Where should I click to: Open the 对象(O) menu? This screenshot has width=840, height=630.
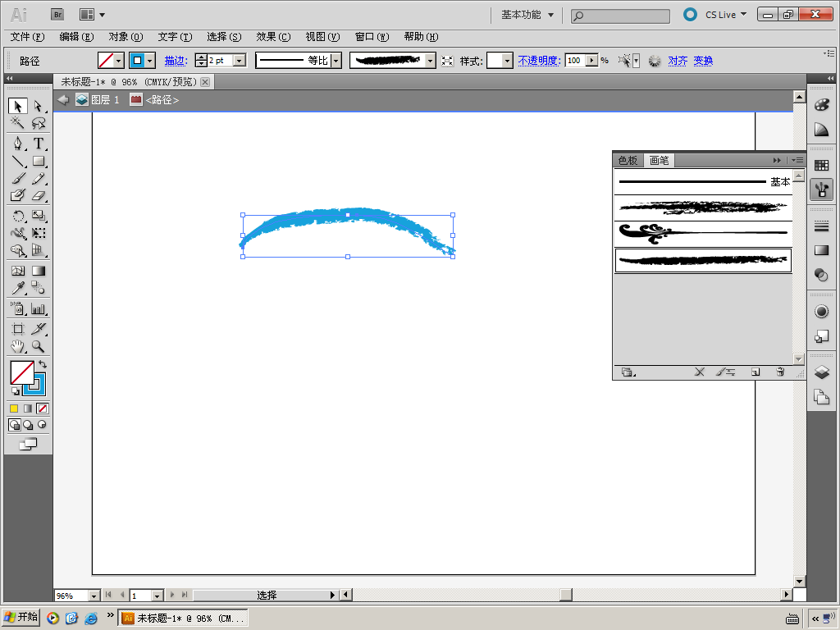click(x=126, y=37)
